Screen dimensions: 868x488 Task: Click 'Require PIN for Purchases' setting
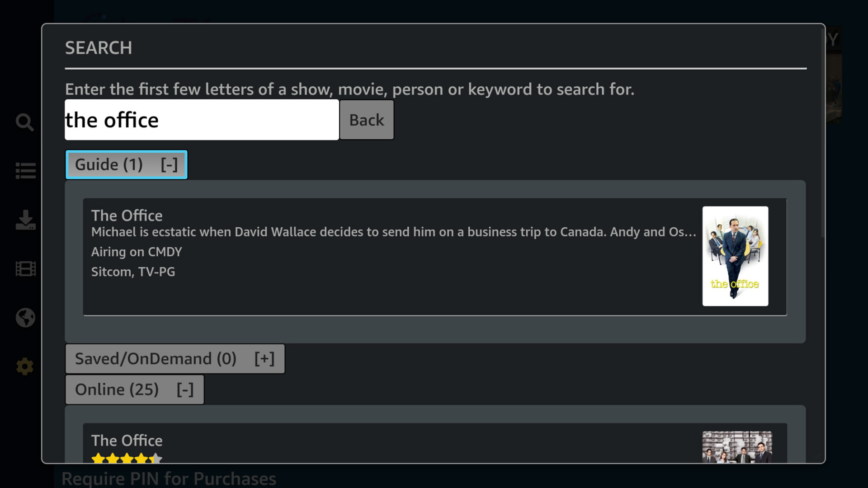[x=169, y=479]
